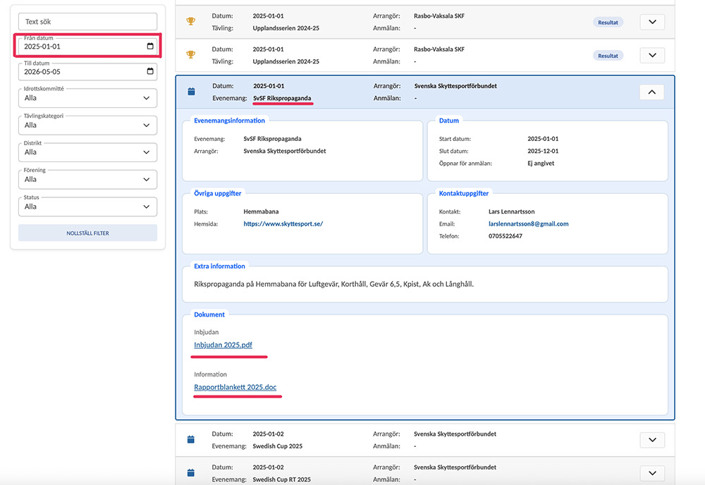
Task: Expand the Swedish Cup 2025 event row
Action: point(651,440)
